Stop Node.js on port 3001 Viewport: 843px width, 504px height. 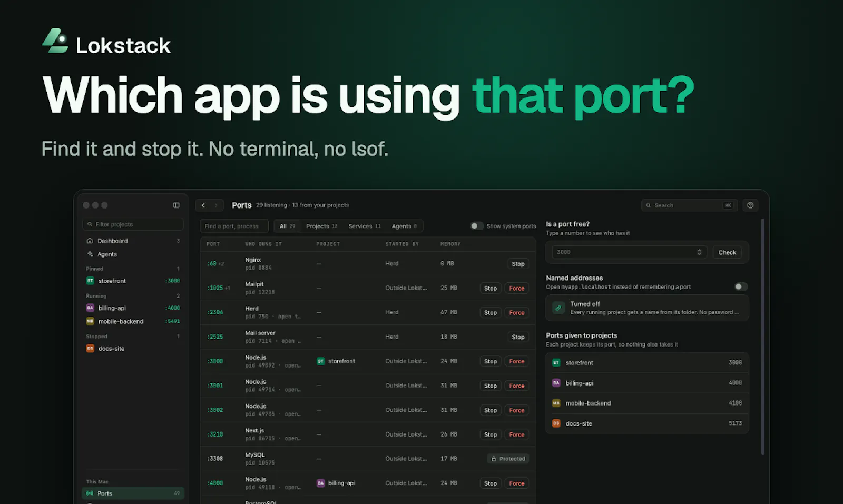[x=491, y=386]
